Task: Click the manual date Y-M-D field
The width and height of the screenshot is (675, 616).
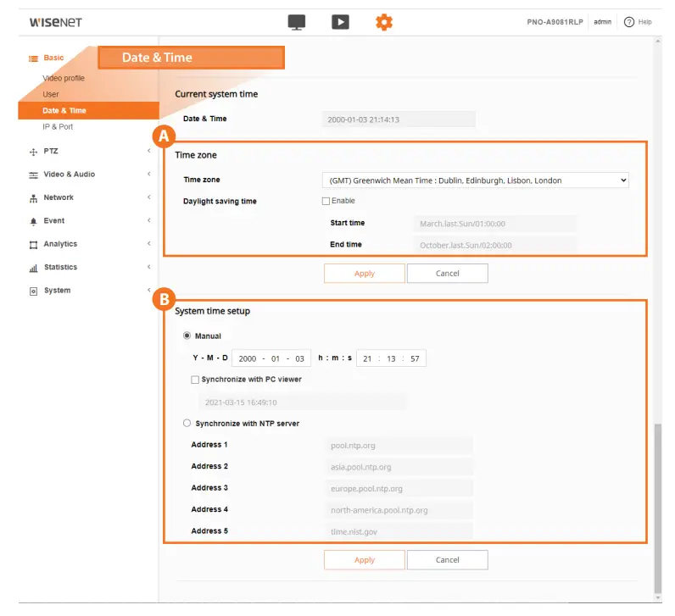Action: point(271,358)
